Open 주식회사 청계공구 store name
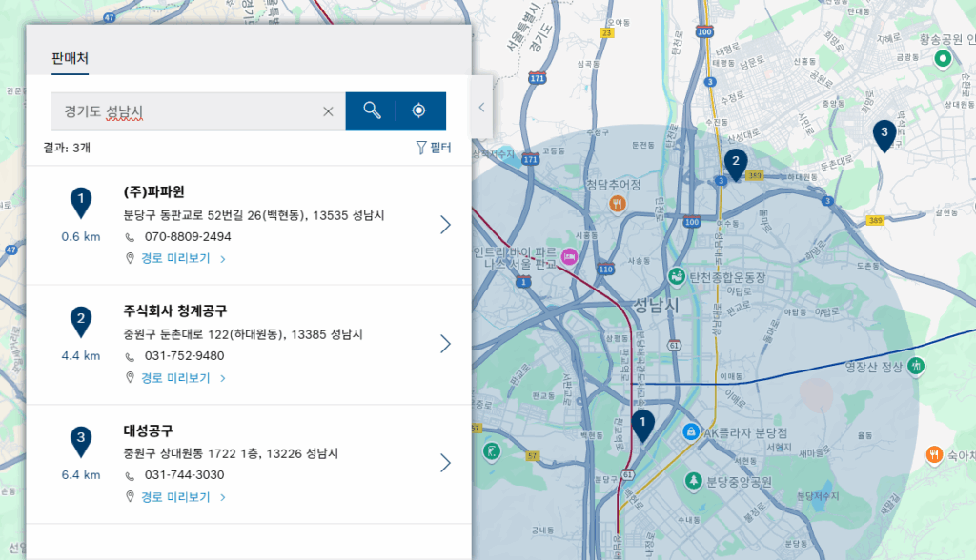The height and width of the screenshot is (560, 976). point(175,310)
